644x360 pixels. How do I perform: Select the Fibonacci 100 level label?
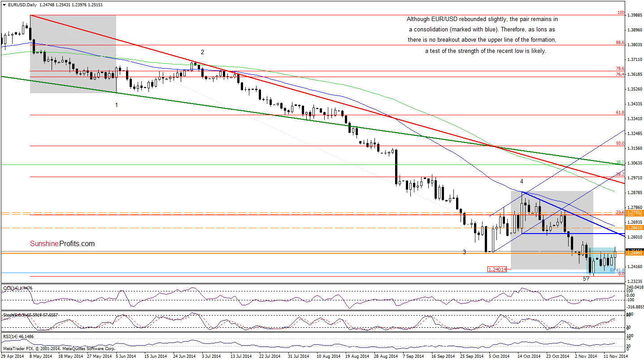(x=621, y=13)
